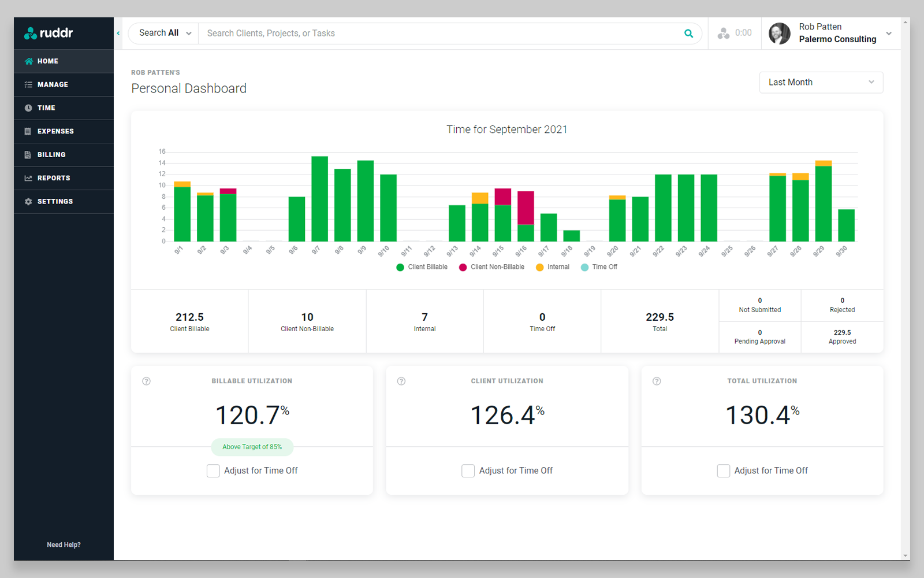Select the Reports chart icon
Screen dimensions: 924x578
pyautogui.click(x=28, y=178)
